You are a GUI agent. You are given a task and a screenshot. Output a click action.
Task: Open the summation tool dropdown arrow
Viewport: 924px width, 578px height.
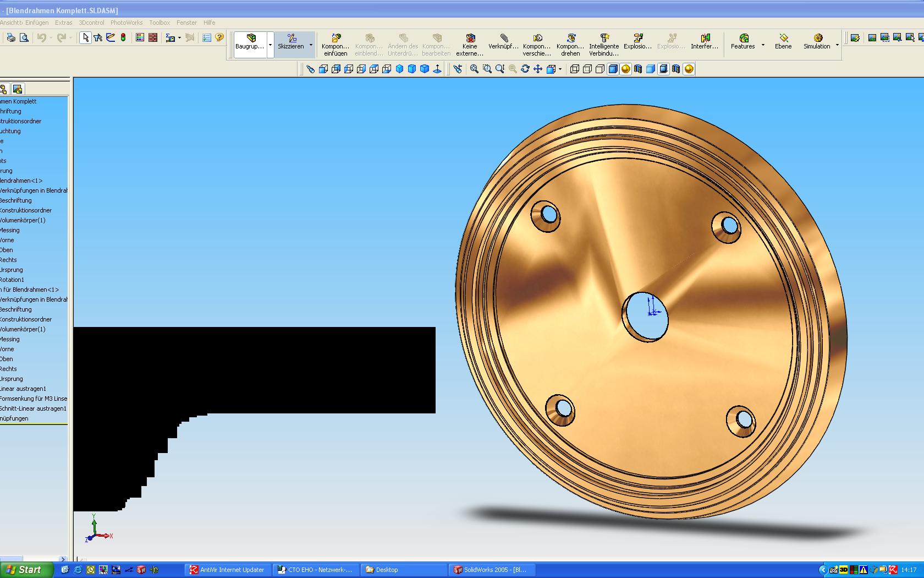[179, 37]
